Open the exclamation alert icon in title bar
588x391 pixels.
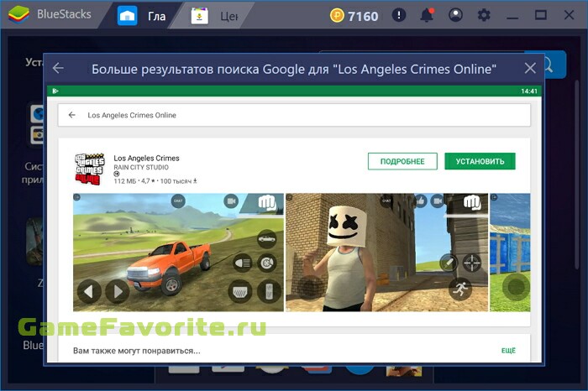click(x=399, y=15)
